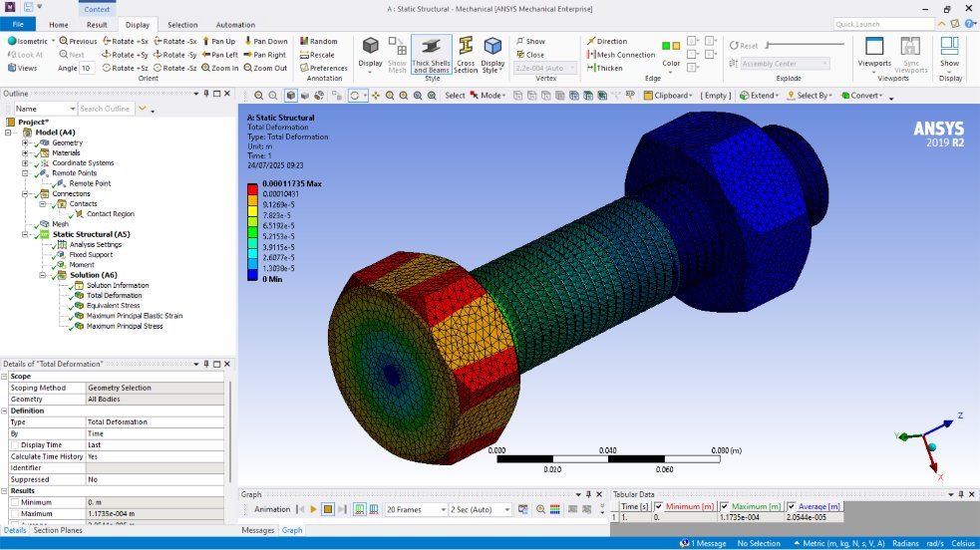Viewport: 980px width, 550px height.
Task: Click the Extend selection button
Action: pos(759,96)
